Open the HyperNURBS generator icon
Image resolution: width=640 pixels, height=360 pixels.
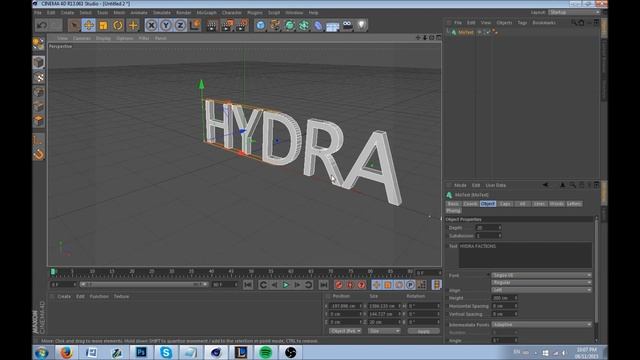pos(289,25)
